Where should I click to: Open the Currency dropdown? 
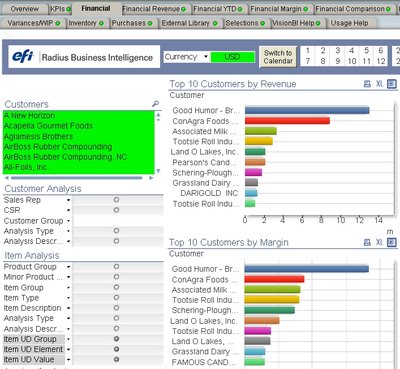[x=206, y=56]
